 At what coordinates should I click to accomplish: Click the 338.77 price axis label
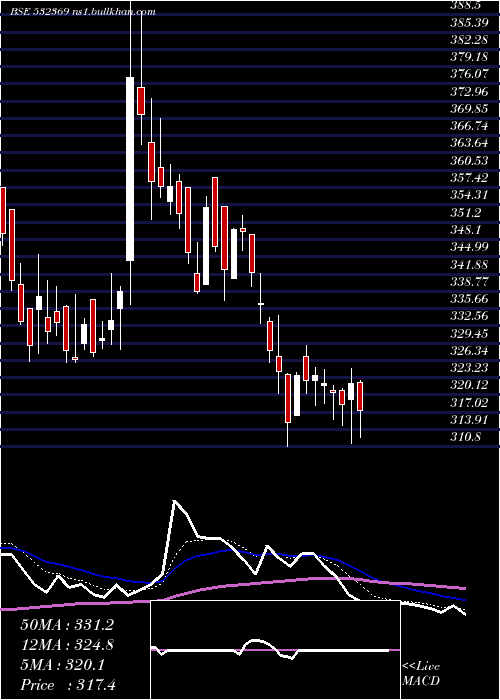pos(470,282)
